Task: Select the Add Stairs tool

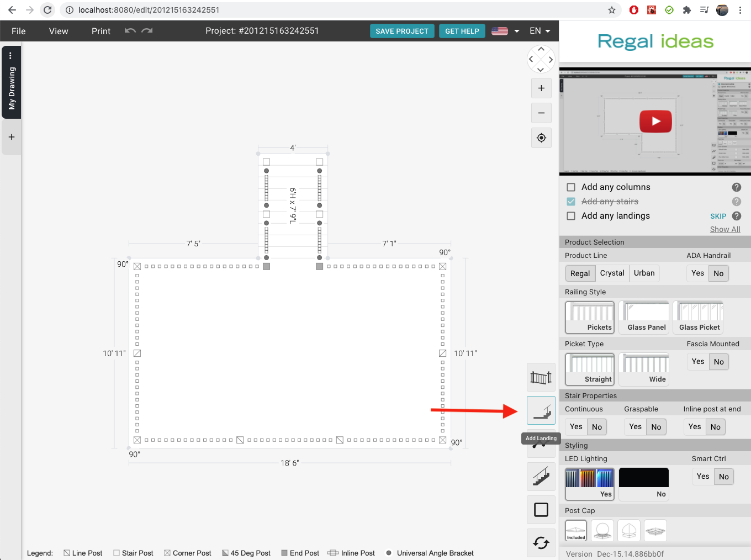Action: click(x=541, y=476)
